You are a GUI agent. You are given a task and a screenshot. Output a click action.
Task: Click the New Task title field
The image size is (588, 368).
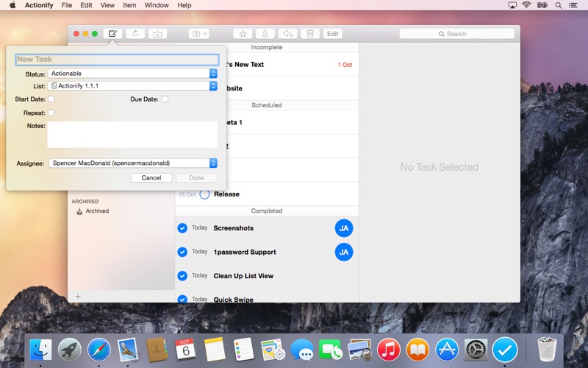[x=117, y=60]
